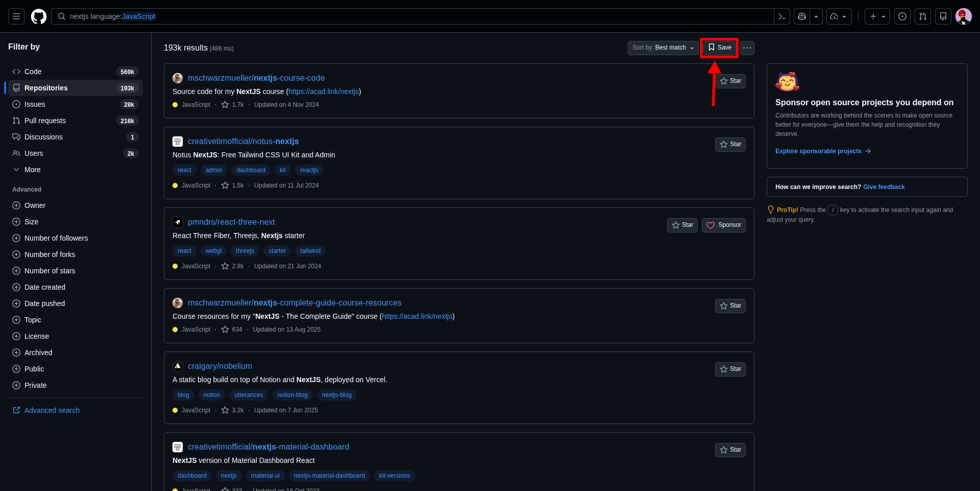The image size is (980, 491).
Task: Select the material-ui topic tag
Action: click(265, 476)
